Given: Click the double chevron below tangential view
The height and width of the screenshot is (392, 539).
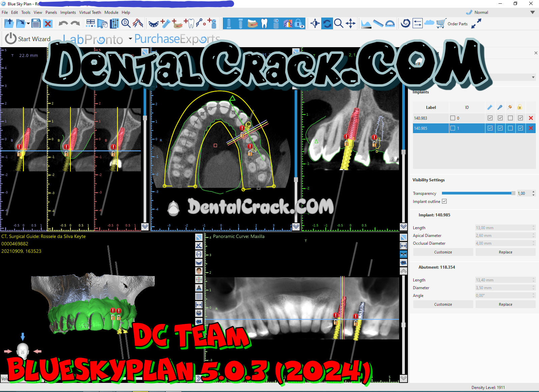Looking at the screenshot, I should tap(403, 227).
